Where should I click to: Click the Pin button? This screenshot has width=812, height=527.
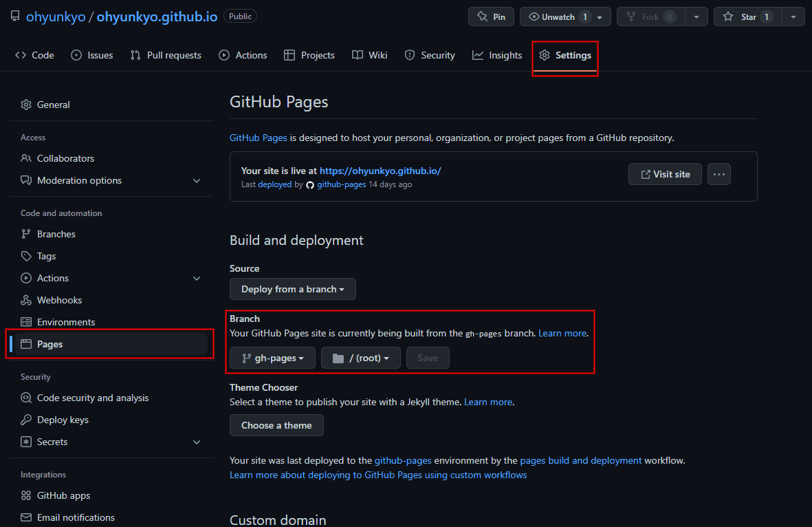tap(491, 17)
